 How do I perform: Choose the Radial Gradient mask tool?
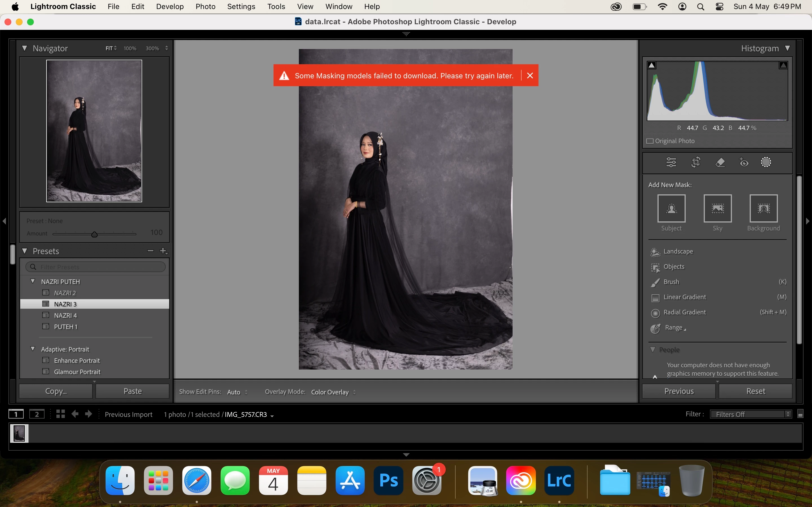pos(685,312)
